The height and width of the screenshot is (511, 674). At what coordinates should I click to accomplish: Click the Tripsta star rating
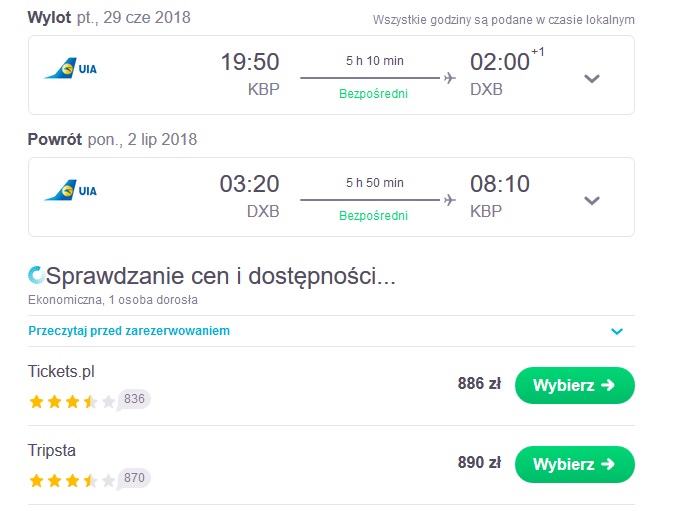click(x=72, y=480)
